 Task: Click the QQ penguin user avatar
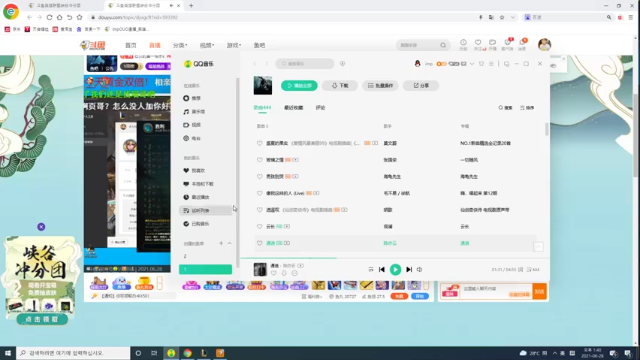click(417, 64)
